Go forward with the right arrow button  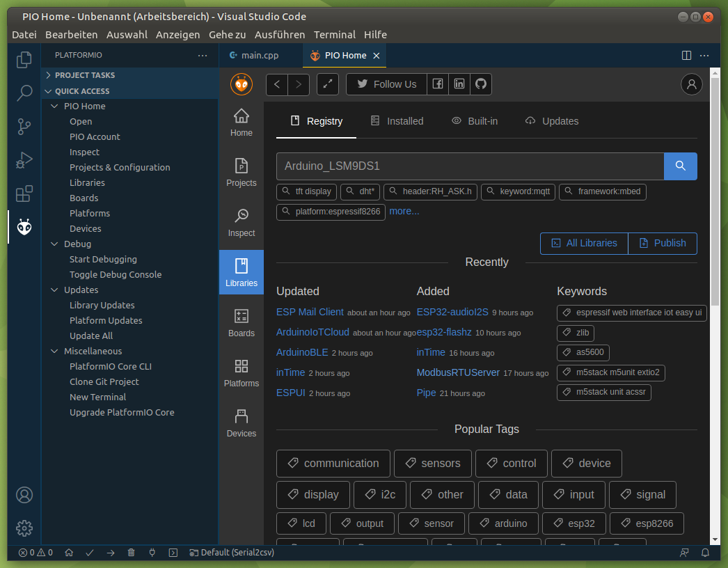click(299, 84)
